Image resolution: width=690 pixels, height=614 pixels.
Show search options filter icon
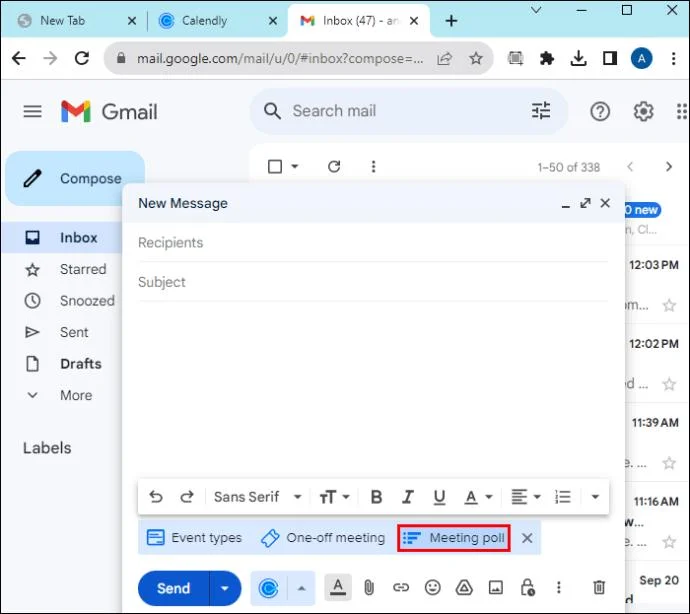pyautogui.click(x=541, y=111)
